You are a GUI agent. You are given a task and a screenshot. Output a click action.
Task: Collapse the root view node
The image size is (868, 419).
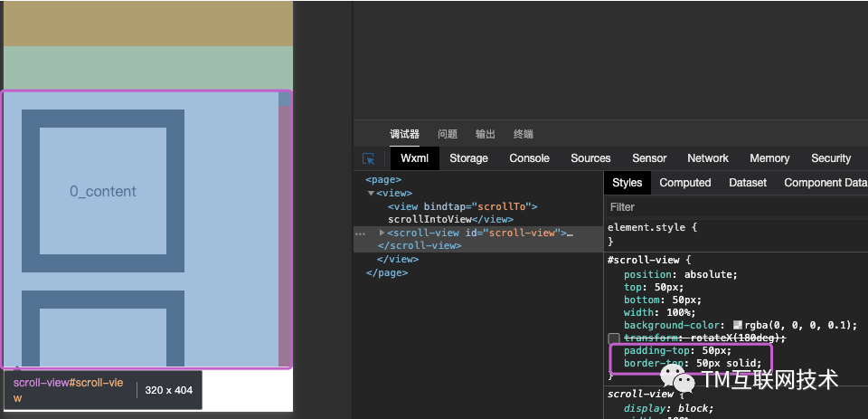pyautogui.click(x=371, y=194)
